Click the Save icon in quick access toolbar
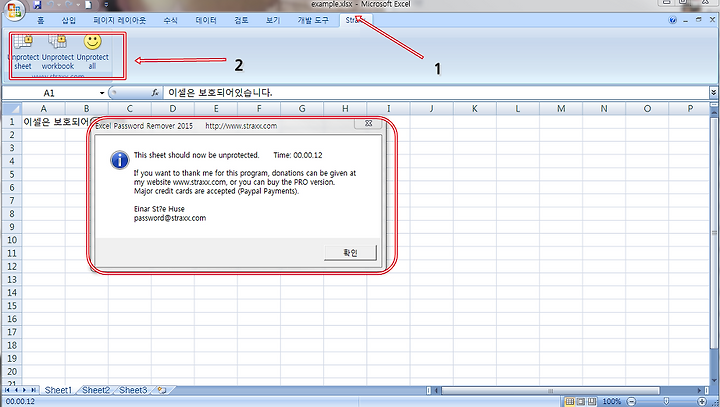Image resolution: width=720 pixels, height=407 pixels. click(37, 5)
